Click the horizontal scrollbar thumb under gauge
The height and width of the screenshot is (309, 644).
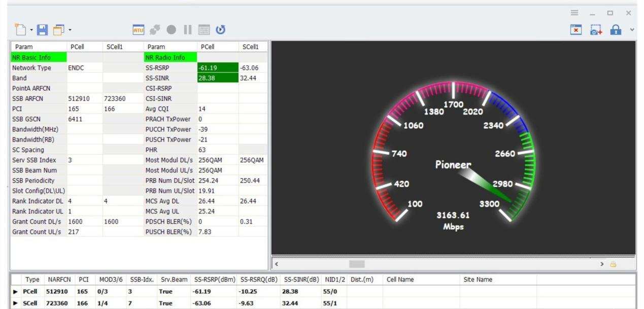(357, 264)
